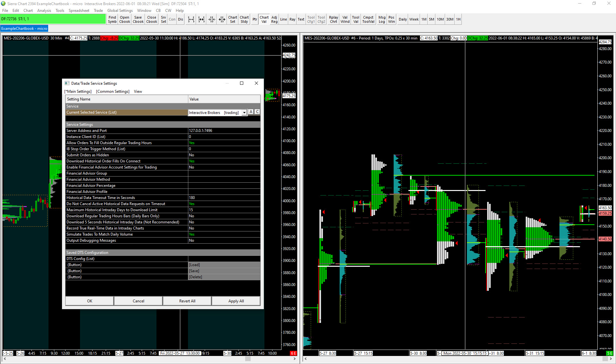Viewport: 616px width, 364px height.
Task: Set chart period to 10M
Action: (x=440, y=20)
